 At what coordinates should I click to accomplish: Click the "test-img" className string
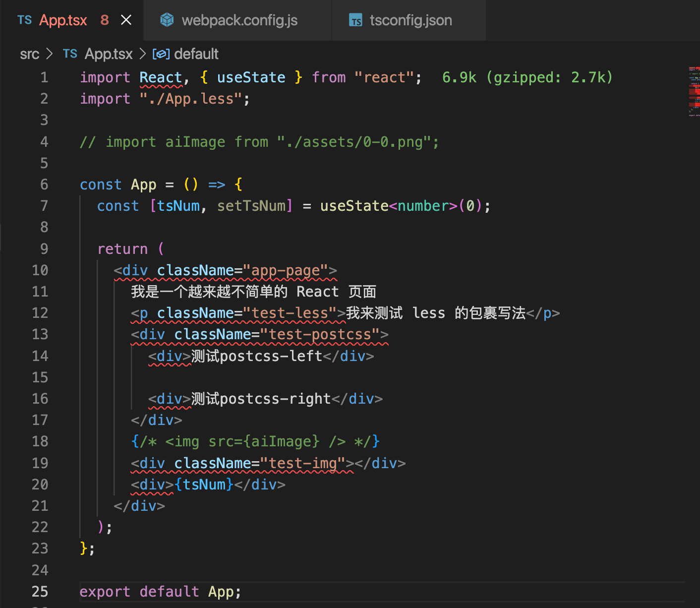tap(302, 463)
